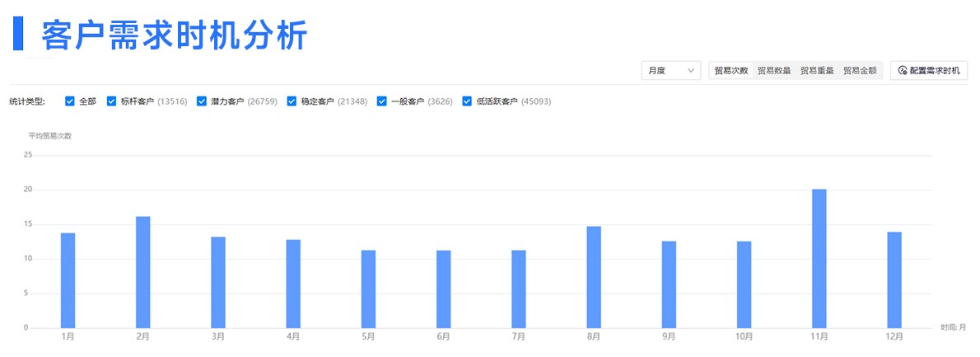This screenshot has height=357, width=980.
Task: Switch to the 贸易数量 tab
Action: tap(774, 71)
